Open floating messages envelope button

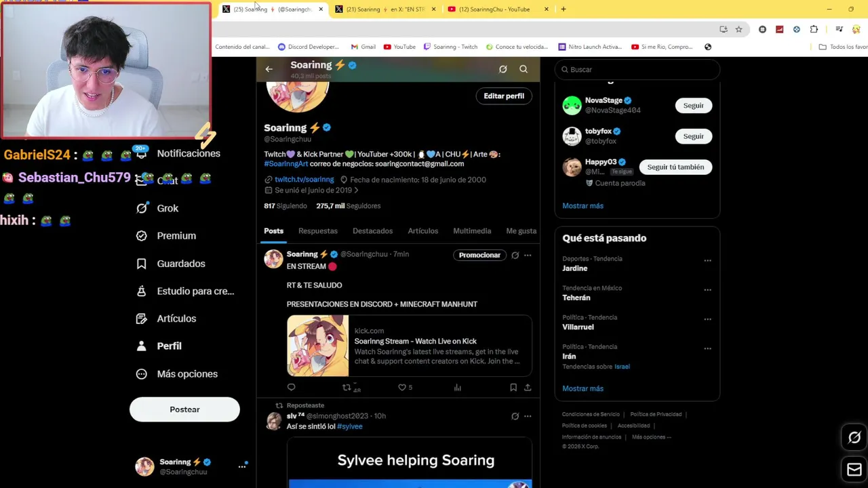854,469
